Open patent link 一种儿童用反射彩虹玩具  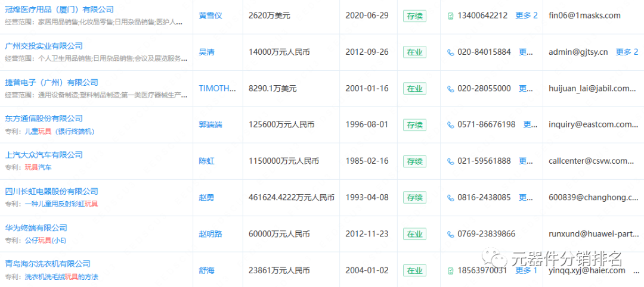click(x=61, y=204)
